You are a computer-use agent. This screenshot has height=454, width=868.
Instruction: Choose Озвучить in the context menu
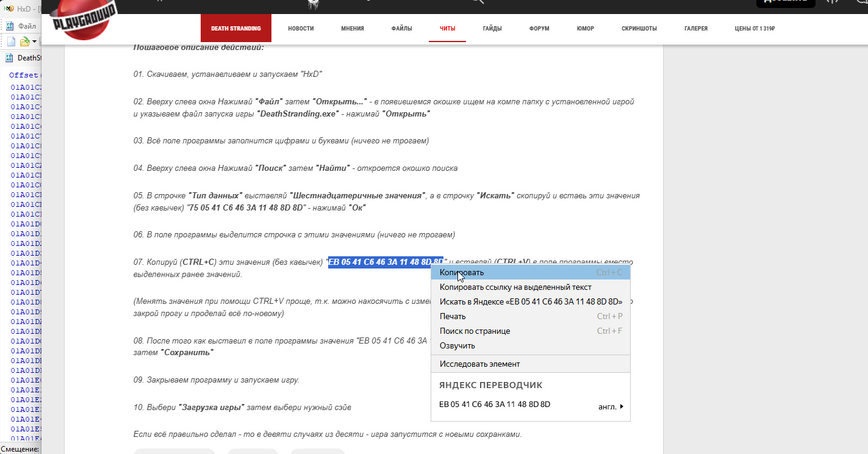coord(531,345)
